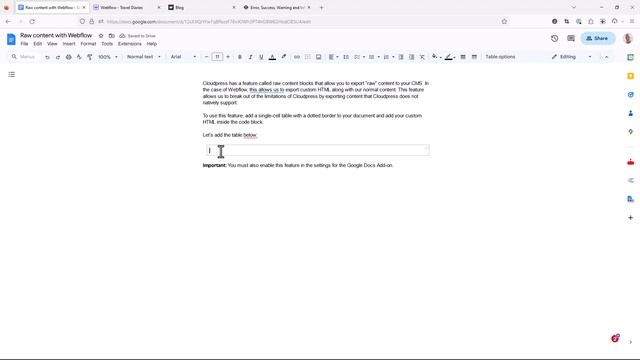The height and width of the screenshot is (360, 640).
Task: Open the table cell background color bucket
Action: point(436,57)
